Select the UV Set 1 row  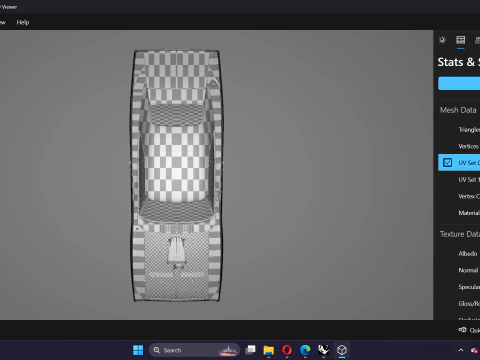coord(459,179)
